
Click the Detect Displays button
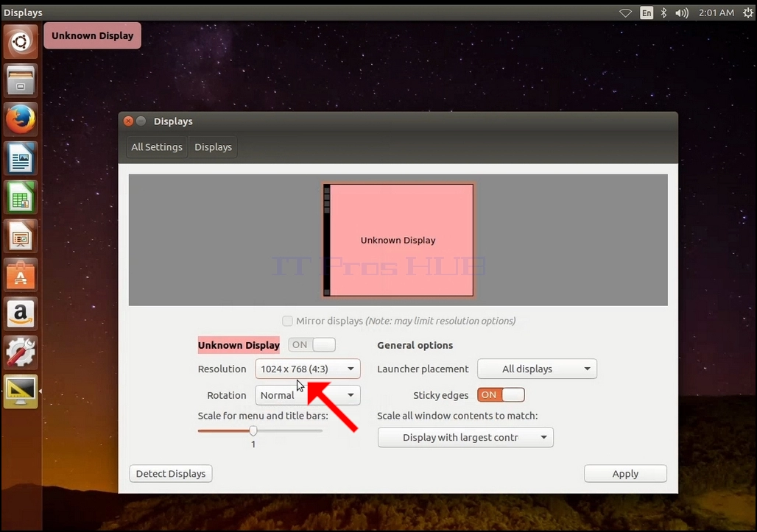click(x=171, y=474)
